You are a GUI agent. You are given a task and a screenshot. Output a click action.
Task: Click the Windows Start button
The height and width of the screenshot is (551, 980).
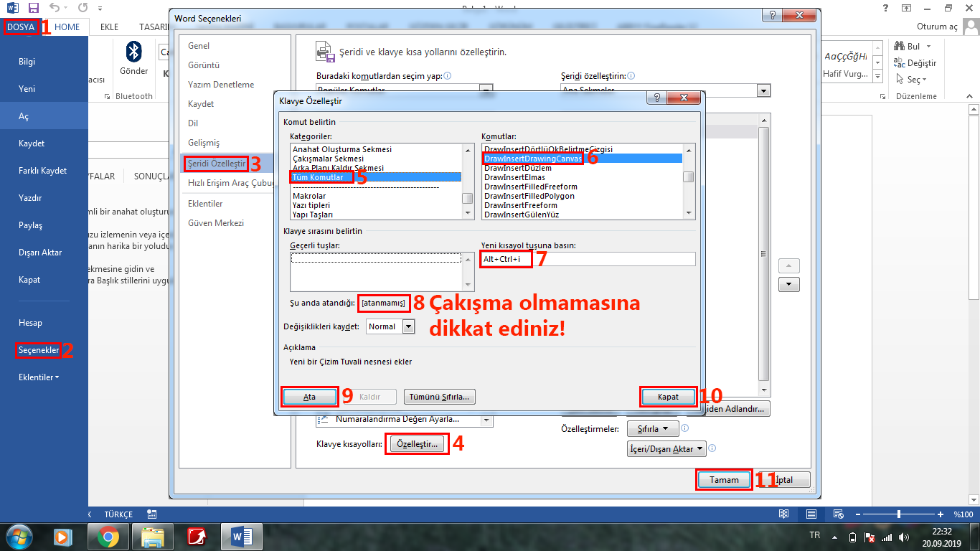[x=19, y=537]
